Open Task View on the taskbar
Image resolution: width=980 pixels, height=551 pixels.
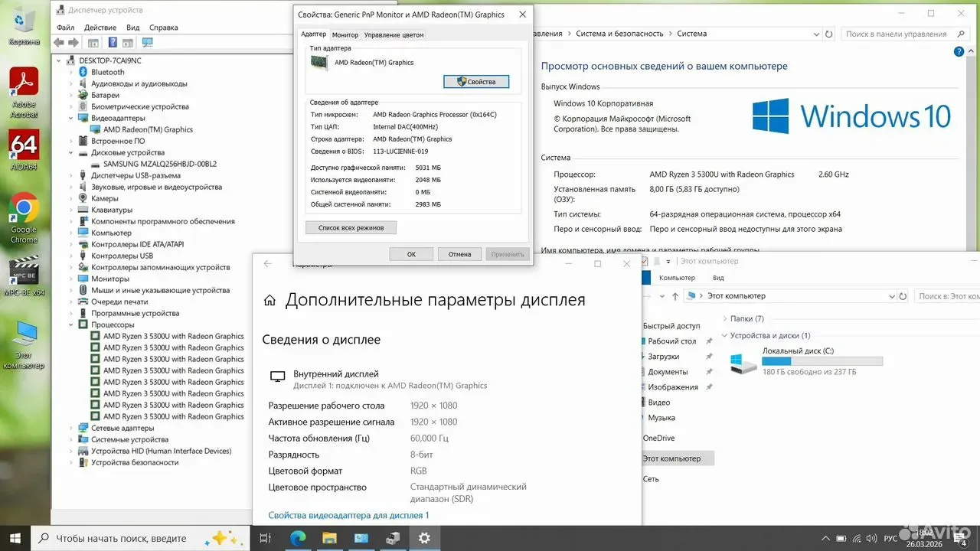(266, 538)
